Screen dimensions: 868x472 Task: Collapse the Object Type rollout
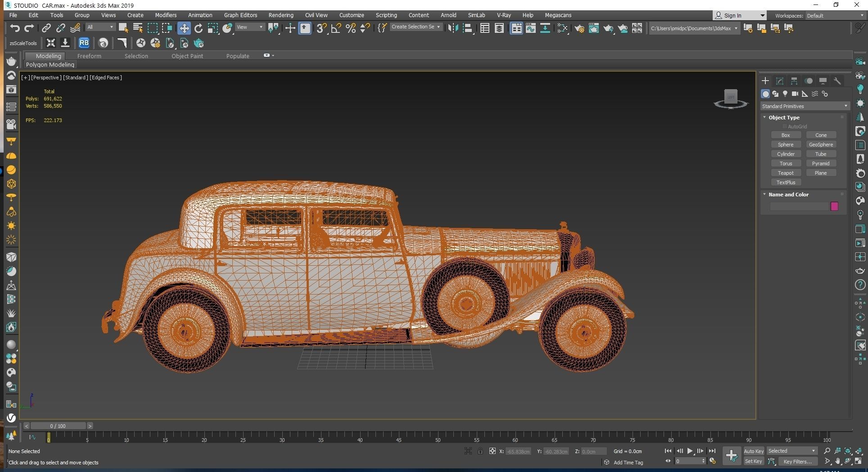784,118
